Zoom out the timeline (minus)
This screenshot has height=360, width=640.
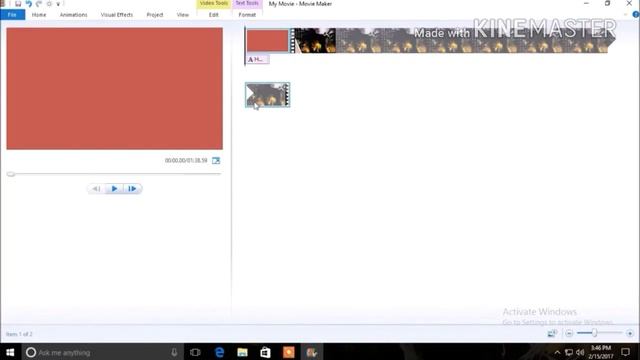[x=569, y=333]
